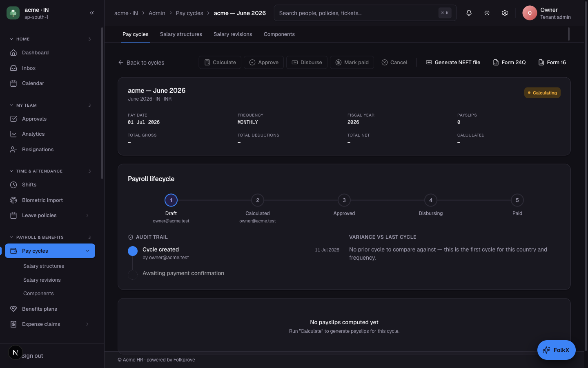Open the notifications bell
The height and width of the screenshot is (368, 588).
[x=469, y=13]
